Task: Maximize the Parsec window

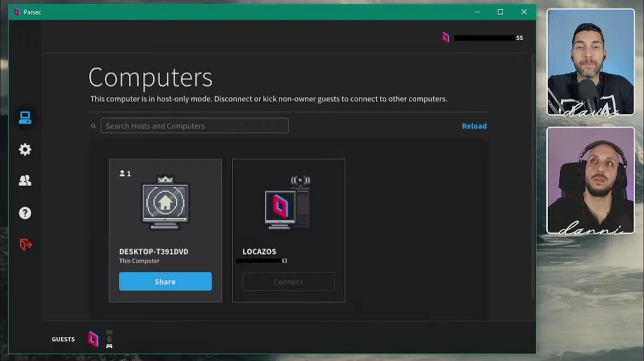Action: pos(500,12)
